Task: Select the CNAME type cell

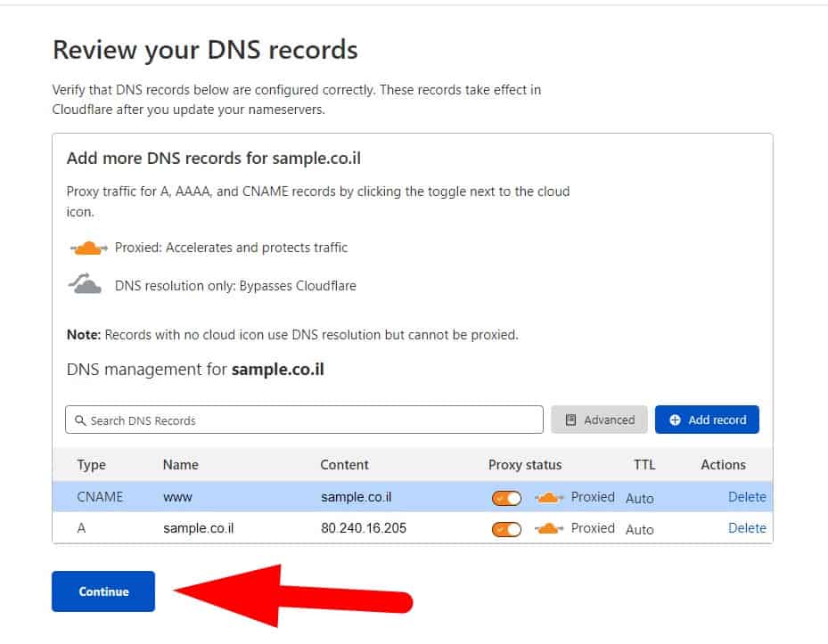Action: [100, 497]
